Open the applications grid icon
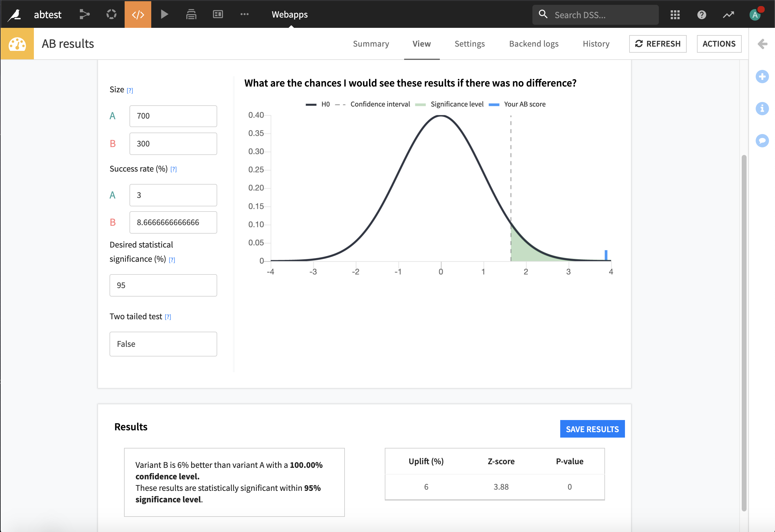The height and width of the screenshot is (532, 775). click(675, 15)
